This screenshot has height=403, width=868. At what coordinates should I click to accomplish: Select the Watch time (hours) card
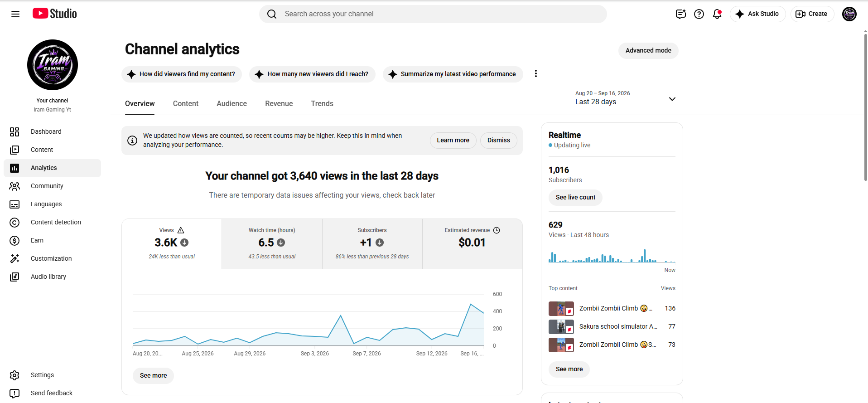click(x=272, y=244)
